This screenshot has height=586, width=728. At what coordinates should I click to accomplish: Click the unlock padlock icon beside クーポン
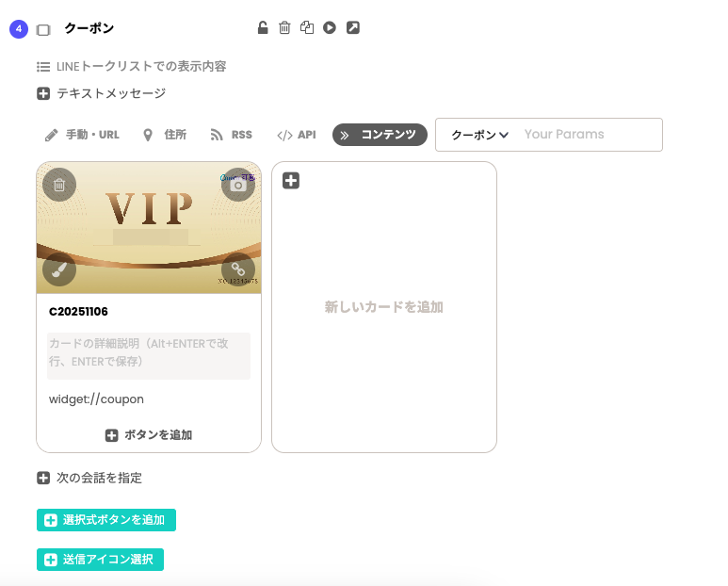pyautogui.click(x=263, y=28)
